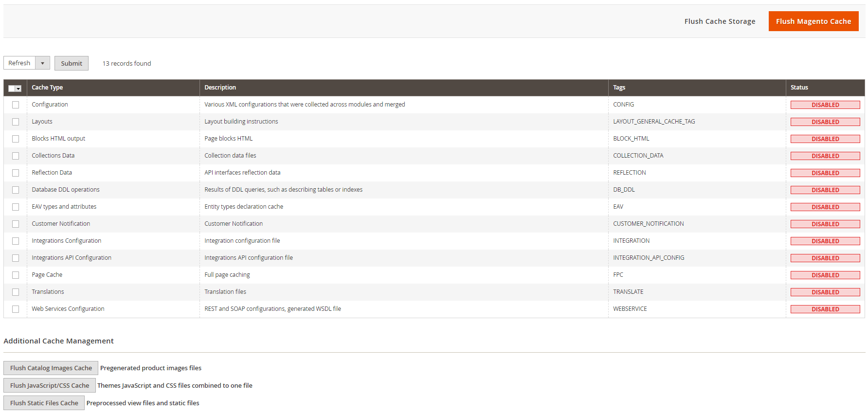Click Flush Cache Storage
This screenshot has height=414, width=868.
click(720, 21)
